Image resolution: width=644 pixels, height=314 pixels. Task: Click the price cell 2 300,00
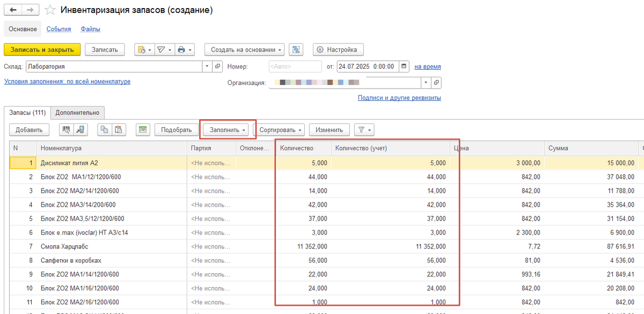coord(496,232)
